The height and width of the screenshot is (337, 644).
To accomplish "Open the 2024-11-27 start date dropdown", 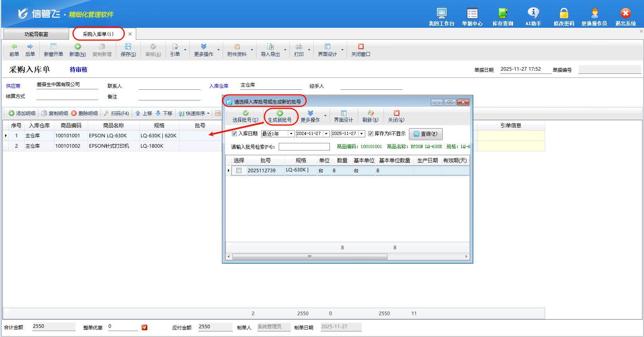I will tap(326, 134).
